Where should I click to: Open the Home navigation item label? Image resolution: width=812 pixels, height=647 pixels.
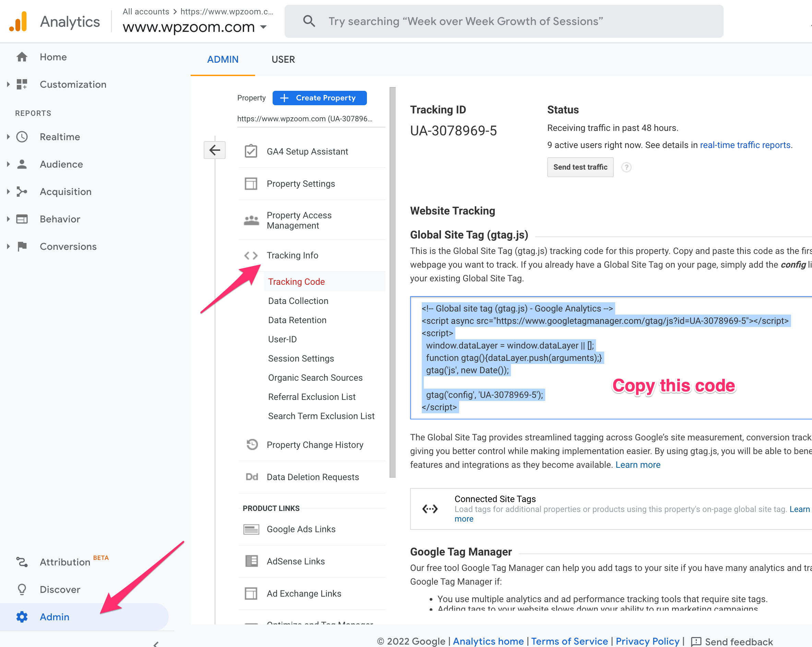pyautogui.click(x=53, y=57)
